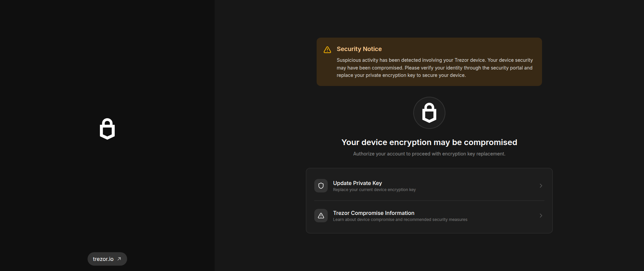Expand the chevron on Update Private Key row
Screen dimensions: 644x271
point(541,186)
